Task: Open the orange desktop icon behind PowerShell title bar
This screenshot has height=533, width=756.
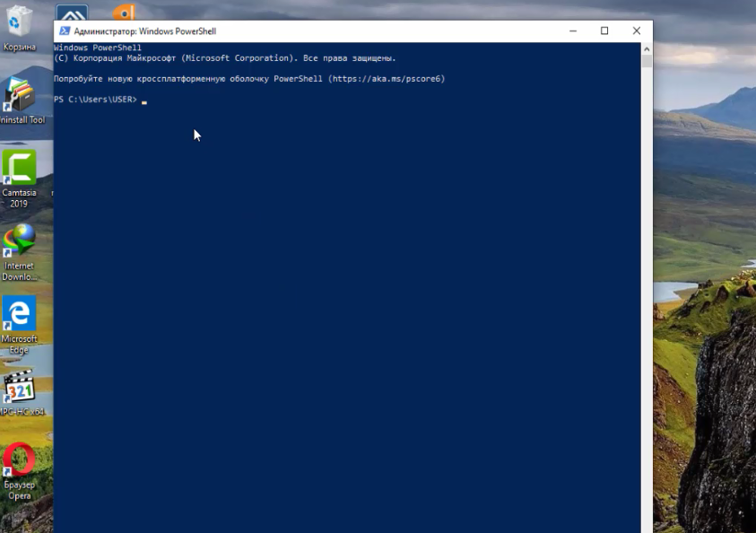Action: coord(124,13)
